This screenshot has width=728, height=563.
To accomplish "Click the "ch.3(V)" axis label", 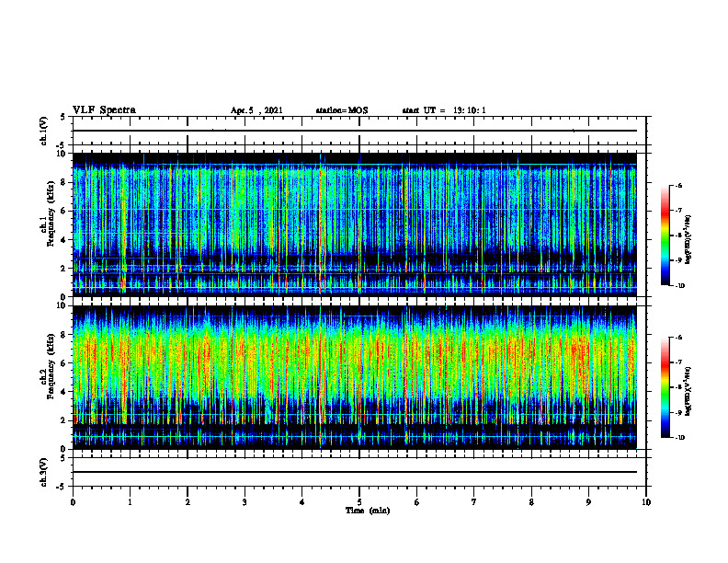I will [x=44, y=472].
